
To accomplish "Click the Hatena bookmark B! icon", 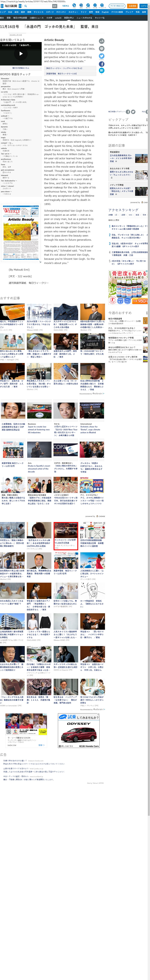I will pos(102,70).
